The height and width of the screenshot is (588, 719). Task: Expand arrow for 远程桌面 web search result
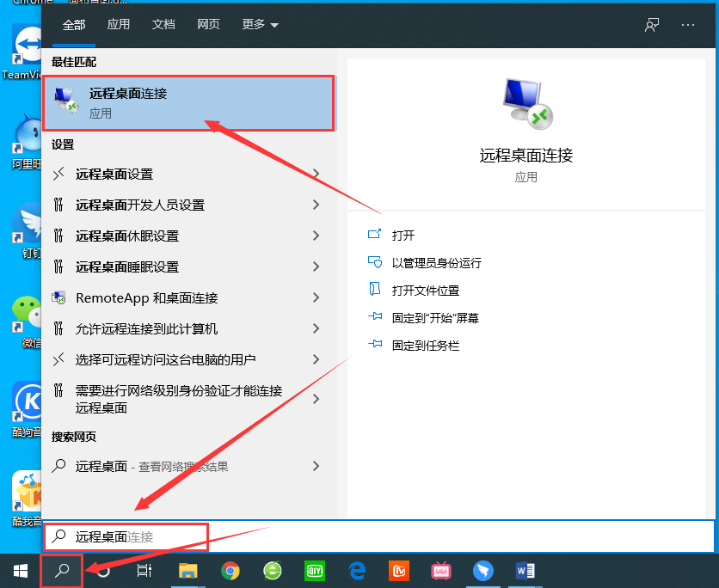point(316,467)
